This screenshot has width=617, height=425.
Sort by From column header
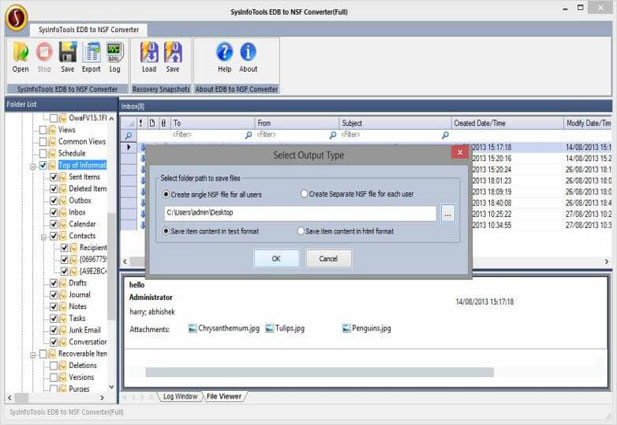[x=296, y=123]
